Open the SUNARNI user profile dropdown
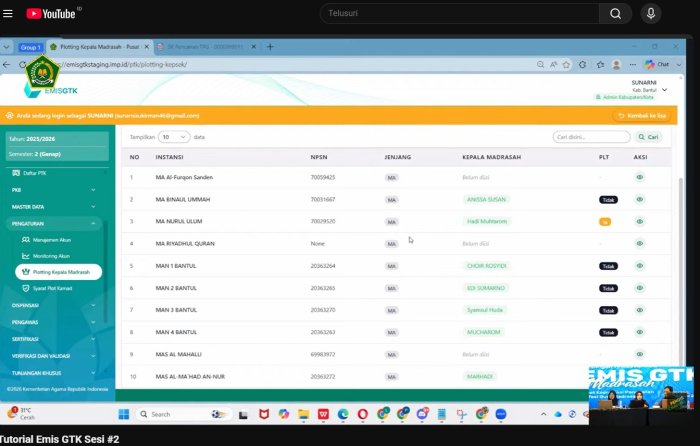This screenshot has height=446, width=700. pos(647,89)
